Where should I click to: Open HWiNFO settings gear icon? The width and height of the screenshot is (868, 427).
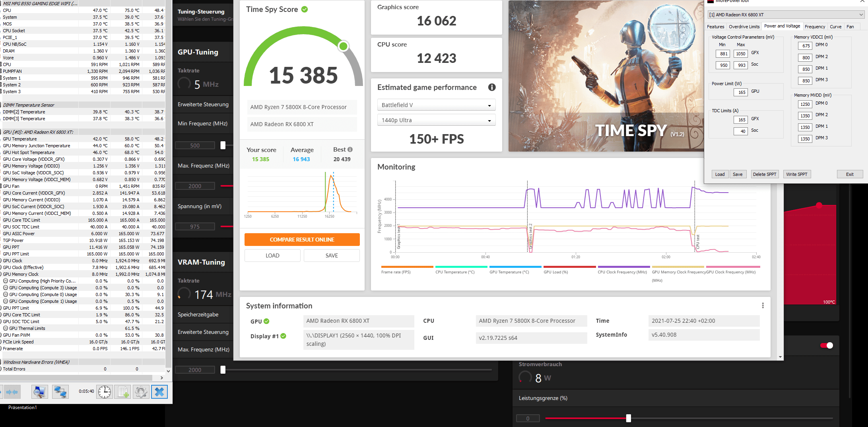[141, 392]
